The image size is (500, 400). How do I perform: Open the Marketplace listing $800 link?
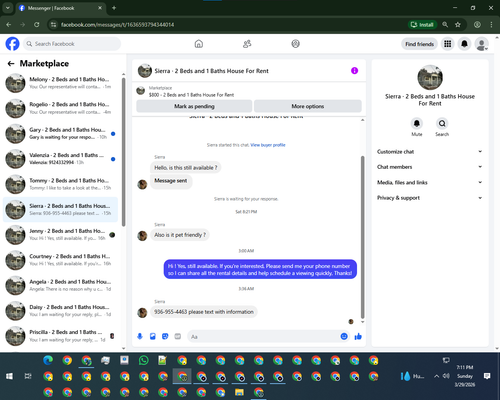[191, 95]
